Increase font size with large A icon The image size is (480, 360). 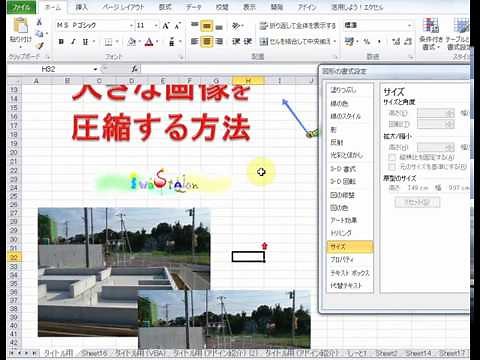coord(166,26)
